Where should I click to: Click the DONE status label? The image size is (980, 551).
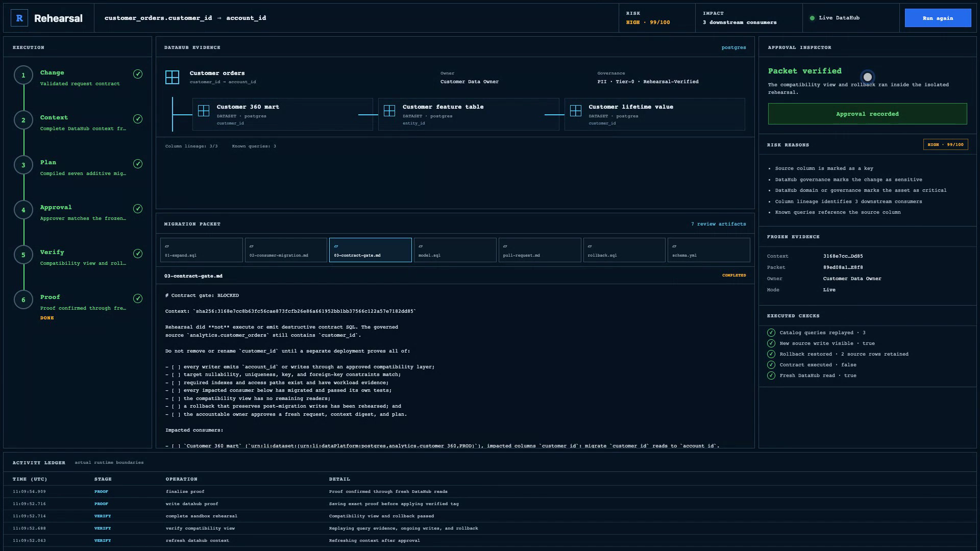pos(47,318)
